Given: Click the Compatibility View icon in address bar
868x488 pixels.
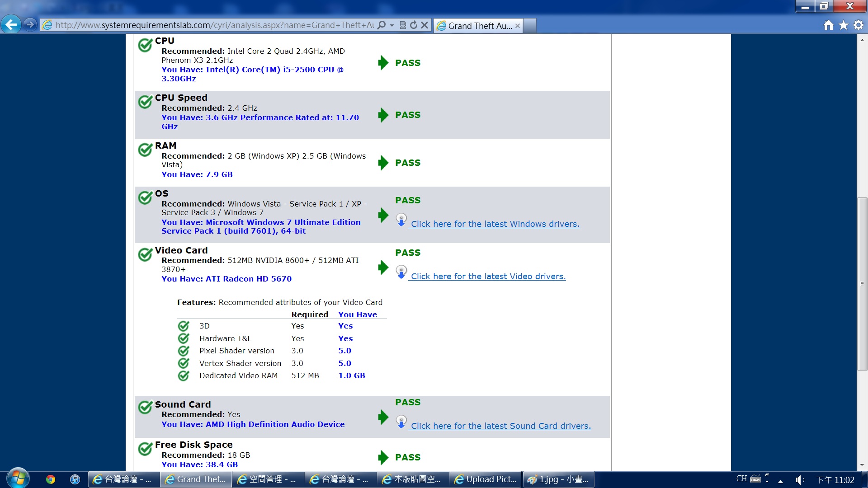Looking at the screenshot, I should pyautogui.click(x=403, y=25).
